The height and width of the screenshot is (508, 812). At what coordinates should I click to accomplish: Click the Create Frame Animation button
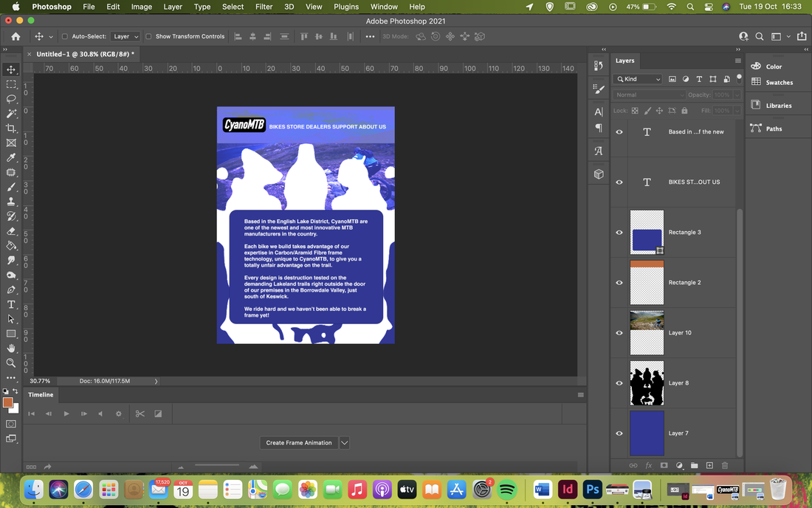coord(299,443)
